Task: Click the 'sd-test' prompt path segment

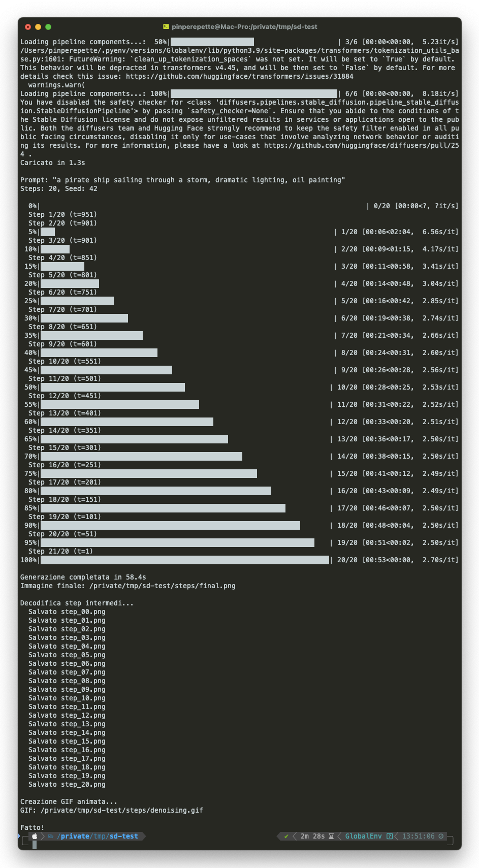Action: (123, 836)
